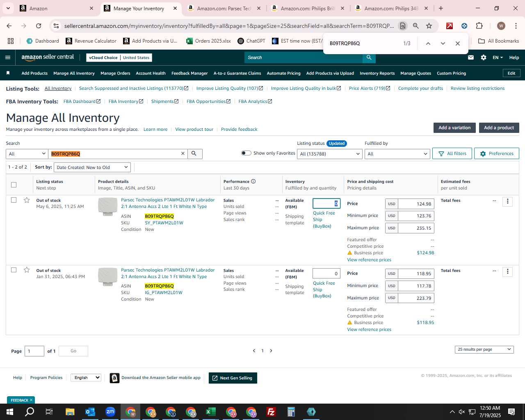Click the top search magnifier button
Viewport: 525px width, 420px height.
(369, 57)
